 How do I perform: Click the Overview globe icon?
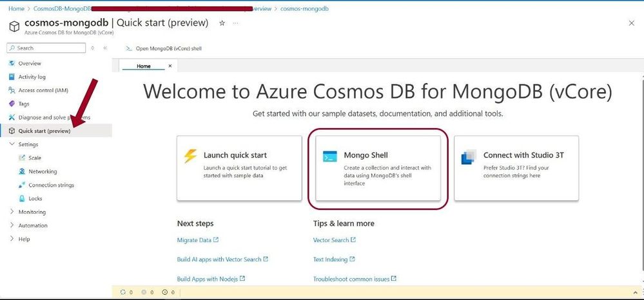12,63
